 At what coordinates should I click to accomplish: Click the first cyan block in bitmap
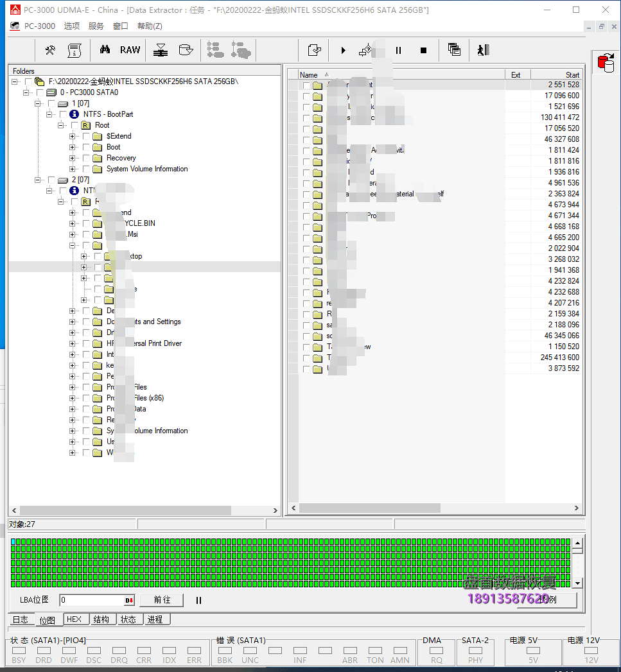[x=13, y=542]
